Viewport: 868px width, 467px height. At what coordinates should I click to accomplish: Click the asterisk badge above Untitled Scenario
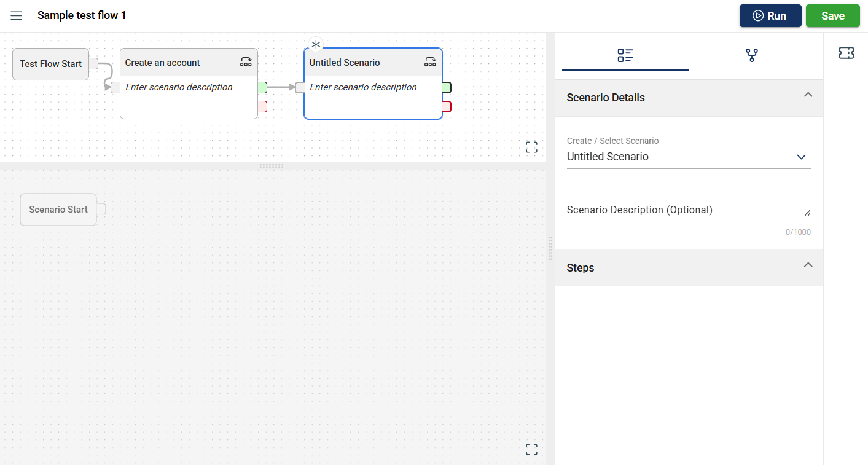[x=316, y=44]
